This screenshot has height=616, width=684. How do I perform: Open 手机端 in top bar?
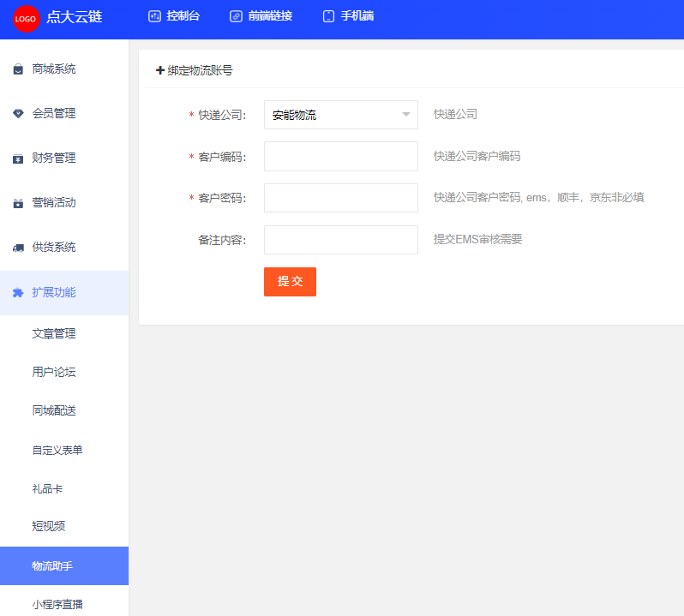(x=348, y=16)
